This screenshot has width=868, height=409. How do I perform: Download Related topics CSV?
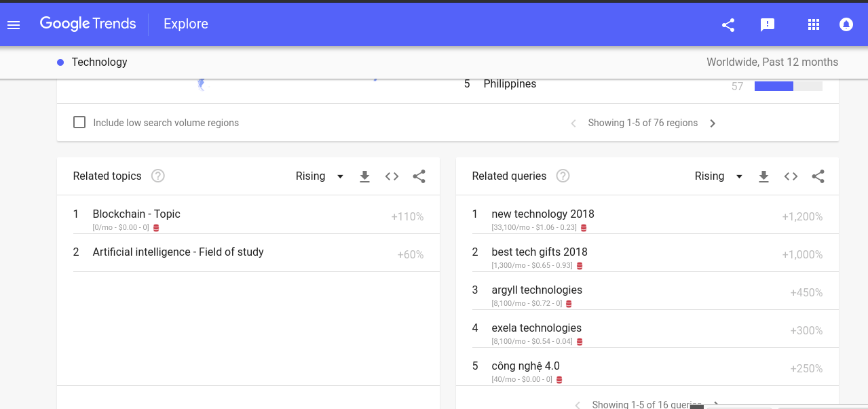[364, 176]
